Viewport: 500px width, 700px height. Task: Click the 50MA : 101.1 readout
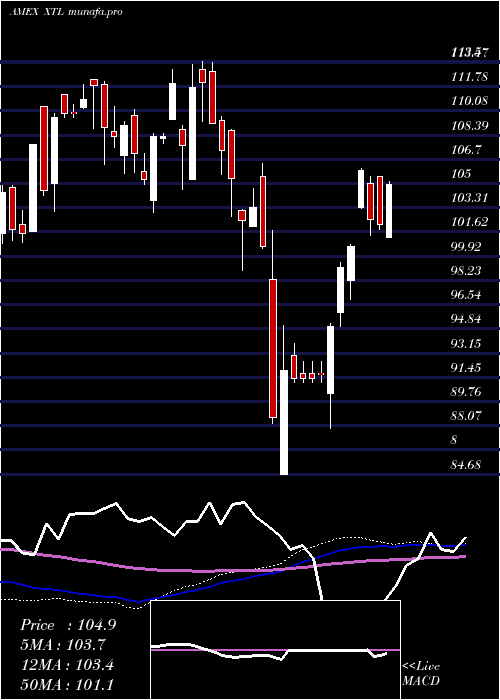tap(67, 685)
